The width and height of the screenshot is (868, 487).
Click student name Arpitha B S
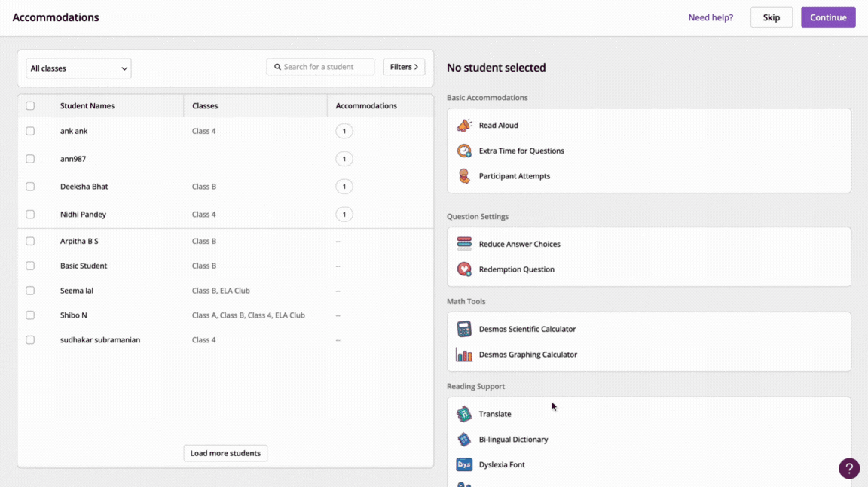(79, 241)
